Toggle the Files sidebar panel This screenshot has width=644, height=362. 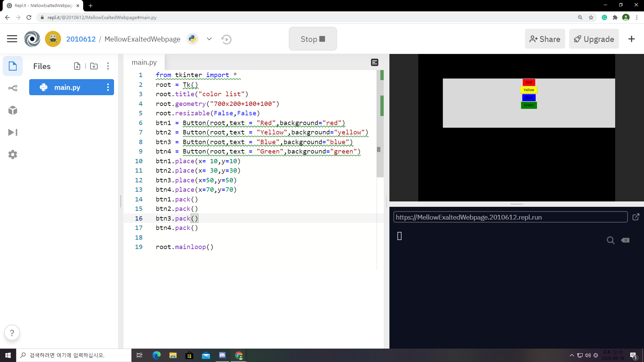tap(13, 66)
